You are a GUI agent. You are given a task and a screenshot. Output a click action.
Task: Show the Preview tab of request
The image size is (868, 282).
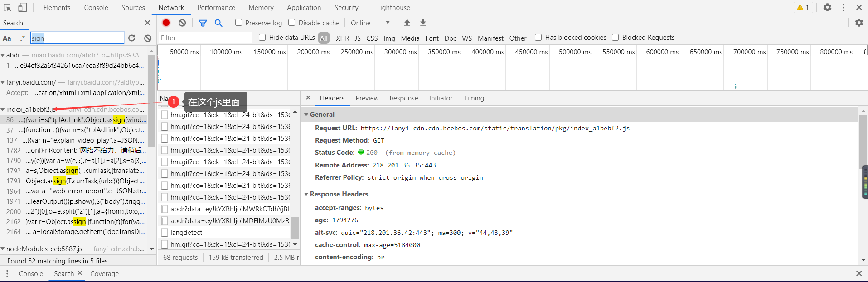coord(367,98)
